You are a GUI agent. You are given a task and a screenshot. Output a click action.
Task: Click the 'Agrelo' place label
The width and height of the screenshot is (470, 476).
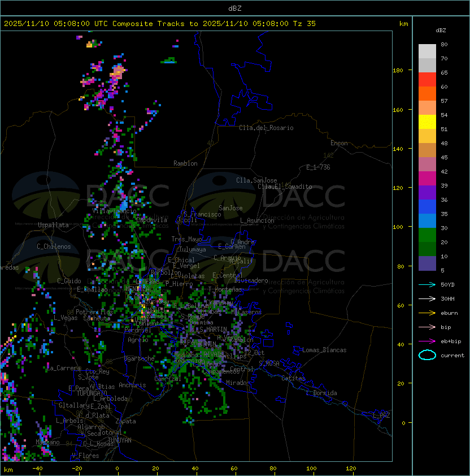(138, 340)
